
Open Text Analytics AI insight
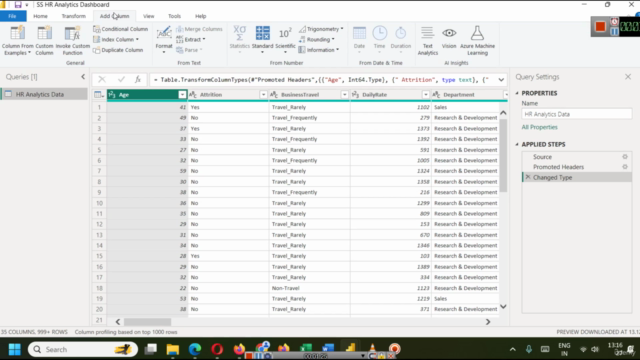point(427,40)
